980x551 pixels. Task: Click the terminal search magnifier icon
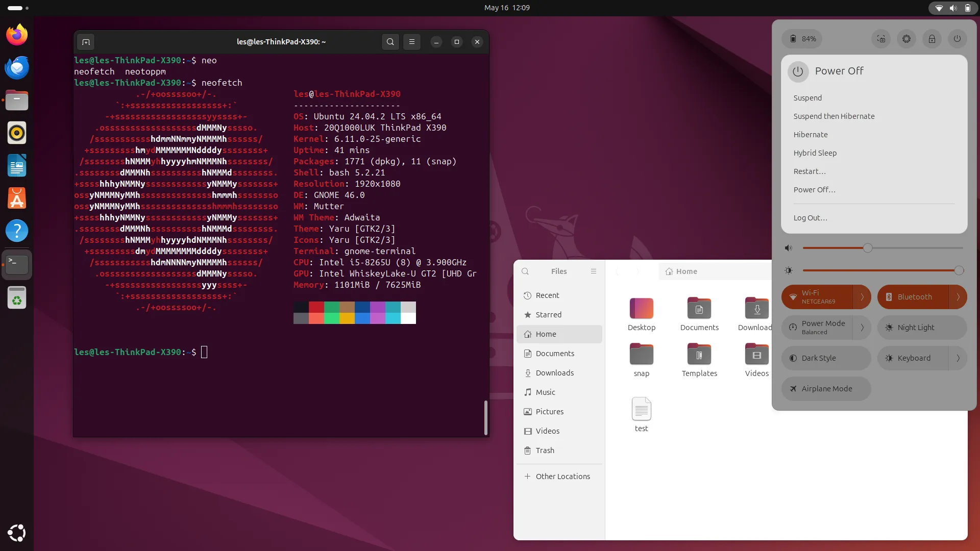390,42
